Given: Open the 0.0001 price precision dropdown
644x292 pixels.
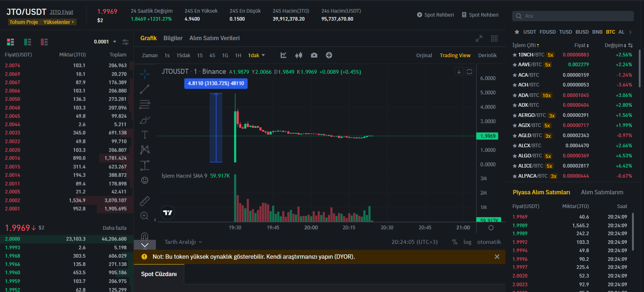Looking at the screenshot, I should [x=105, y=42].
